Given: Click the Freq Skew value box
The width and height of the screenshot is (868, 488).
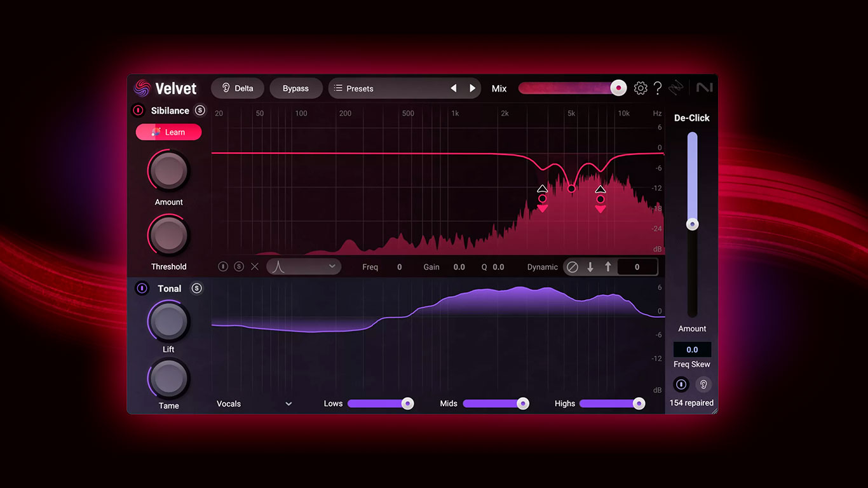Looking at the screenshot, I should point(692,349).
